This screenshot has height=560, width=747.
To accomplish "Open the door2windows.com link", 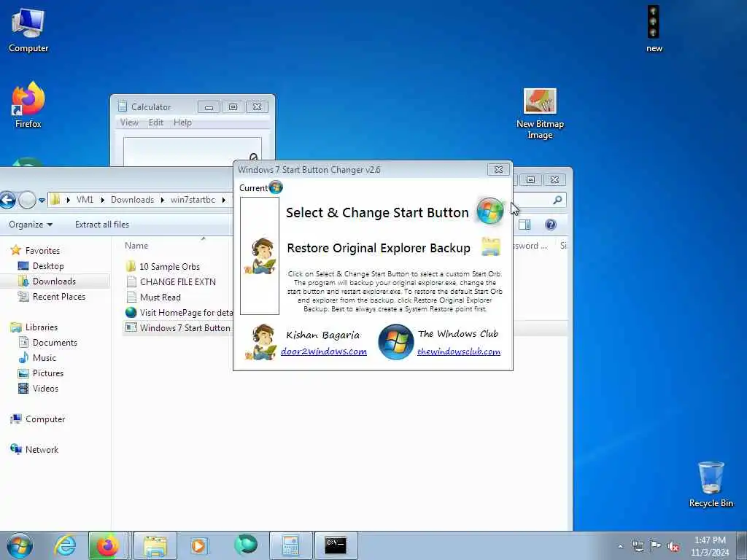I will (x=324, y=351).
